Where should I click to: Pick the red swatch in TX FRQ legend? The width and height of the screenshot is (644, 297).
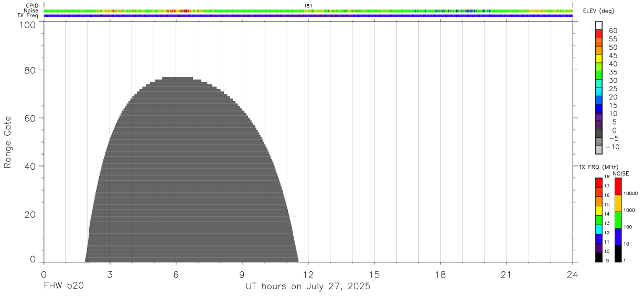point(599,183)
